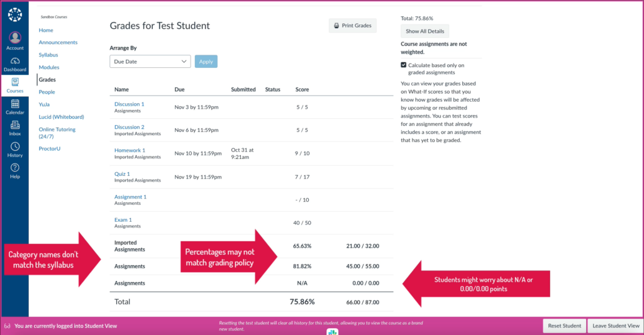The height and width of the screenshot is (335, 644).
Task: Select Grades in course navigation
Action: point(47,80)
